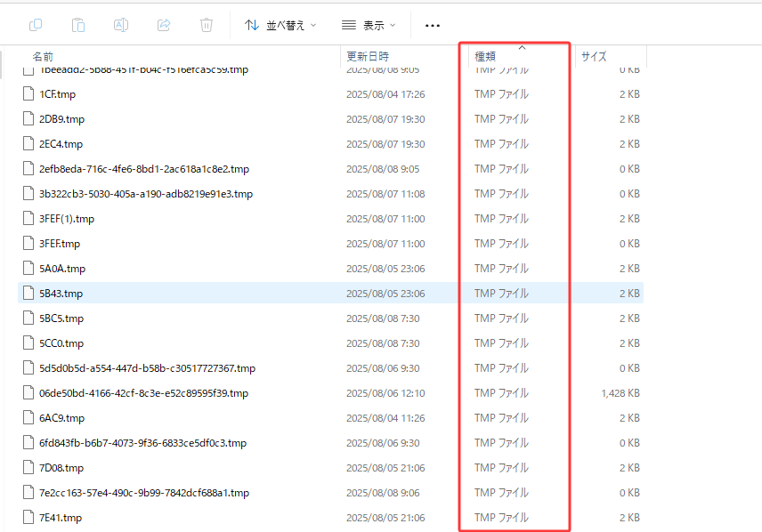Image resolution: width=762 pixels, height=532 pixels.
Task: Open the 並べ替え dropdown chevron
Action: (x=313, y=25)
